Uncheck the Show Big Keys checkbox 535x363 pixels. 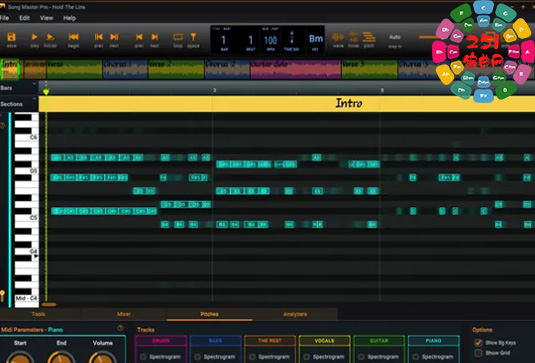(478, 343)
